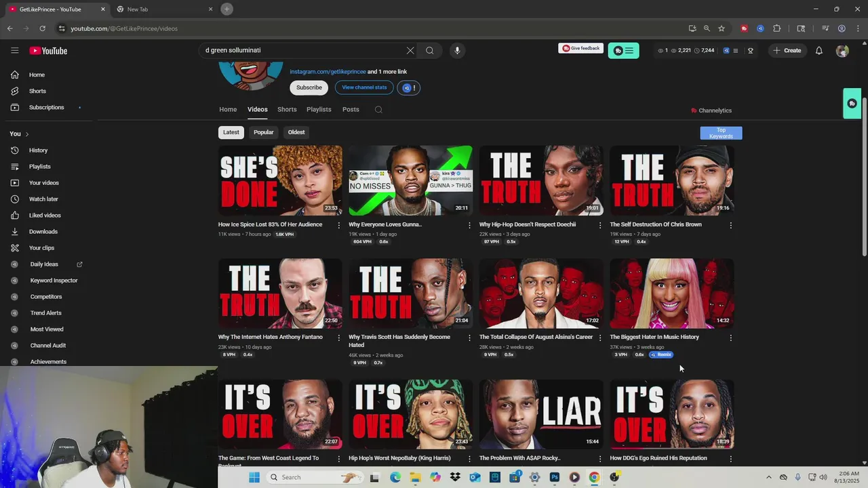Switch to the channel Home tab
This screenshot has width=868, height=488.
point(228,109)
